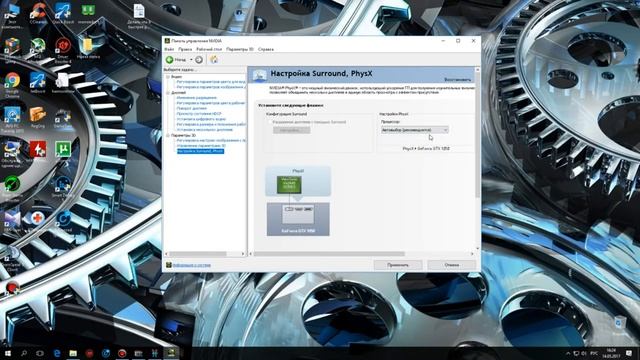Select desktop size and position adjustment task
The width and height of the screenshot is (640, 360).
click(x=211, y=124)
